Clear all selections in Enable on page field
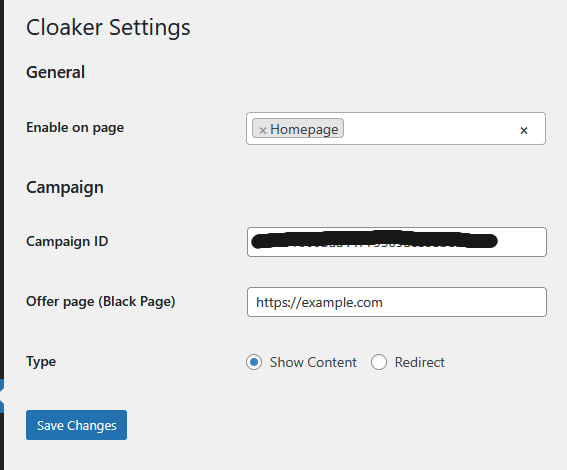Viewport: 567px width, 470px height. [x=524, y=130]
